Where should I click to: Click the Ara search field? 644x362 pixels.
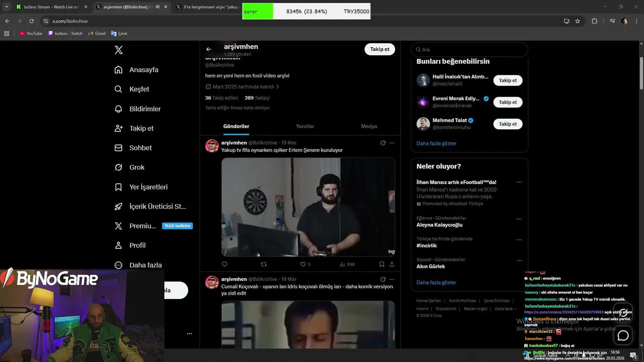[469, 49]
